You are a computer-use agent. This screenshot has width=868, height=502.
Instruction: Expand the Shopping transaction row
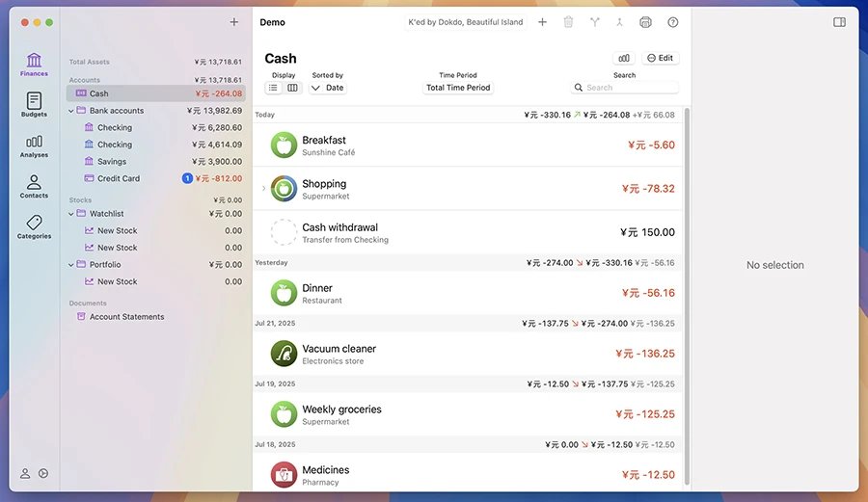coord(263,189)
